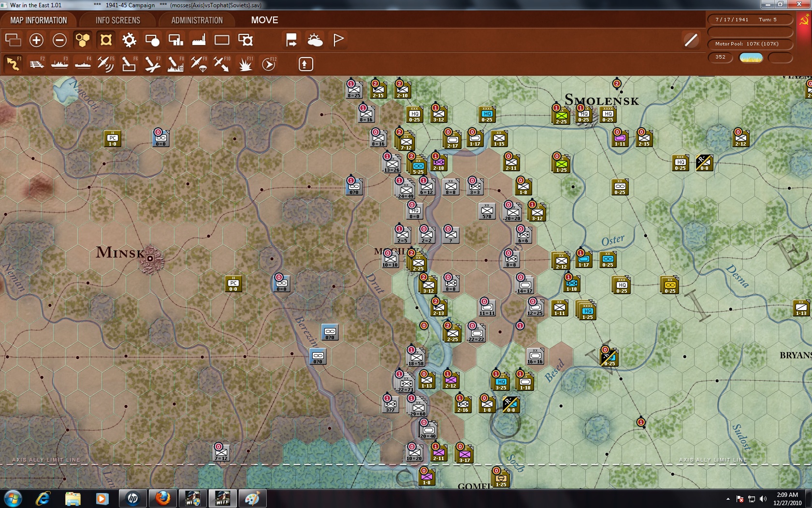The height and width of the screenshot is (508, 812).
Task: Toggle the factory display icon
Action: 199,40
